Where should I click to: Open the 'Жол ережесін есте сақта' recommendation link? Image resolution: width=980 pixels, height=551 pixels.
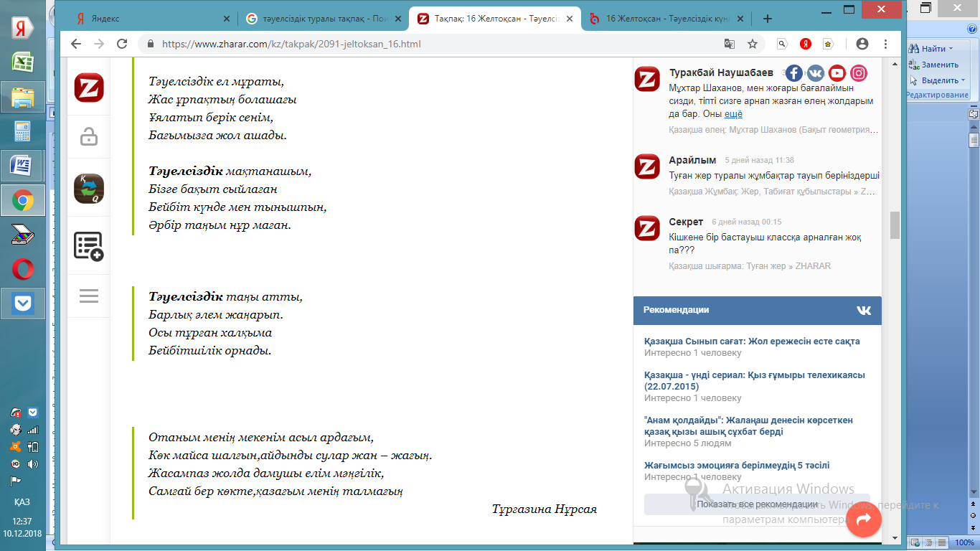click(x=752, y=342)
